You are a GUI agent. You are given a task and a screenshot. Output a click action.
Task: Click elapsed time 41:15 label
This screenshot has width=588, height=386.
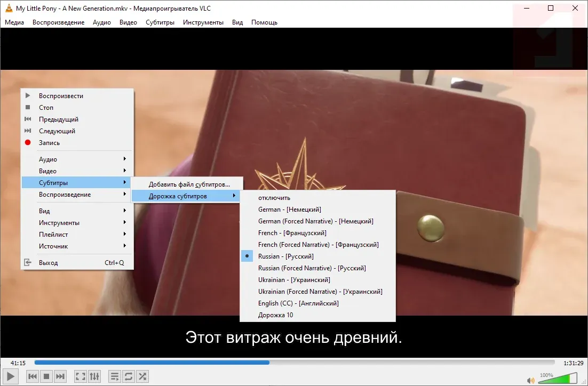tap(18, 363)
